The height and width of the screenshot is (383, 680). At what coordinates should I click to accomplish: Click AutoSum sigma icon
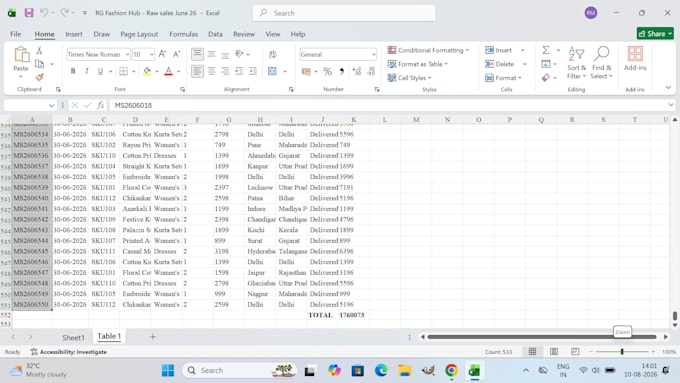pyautogui.click(x=546, y=50)
